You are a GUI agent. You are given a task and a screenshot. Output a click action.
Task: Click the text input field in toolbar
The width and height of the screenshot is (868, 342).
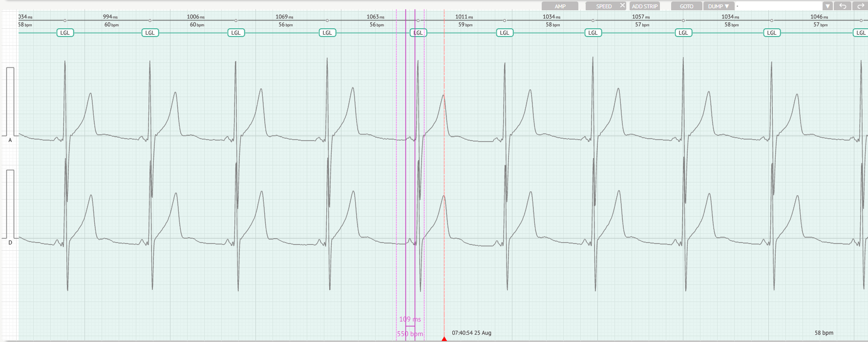[x=779, y=6]
